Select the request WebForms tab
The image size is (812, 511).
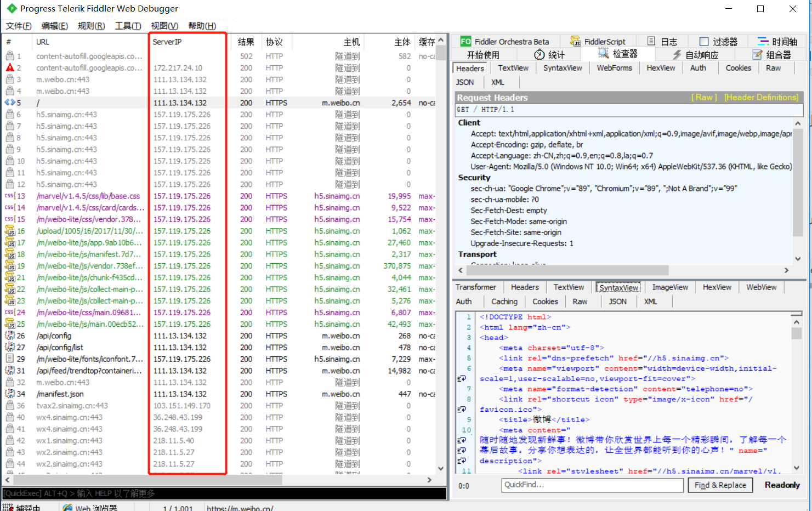pos(614,68)
